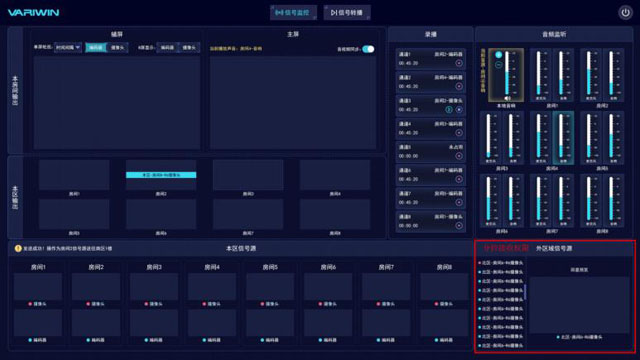Viewport: 640px width, 360px height.
Task: Click the record icon for 通道1
Action: coord(459,63)
